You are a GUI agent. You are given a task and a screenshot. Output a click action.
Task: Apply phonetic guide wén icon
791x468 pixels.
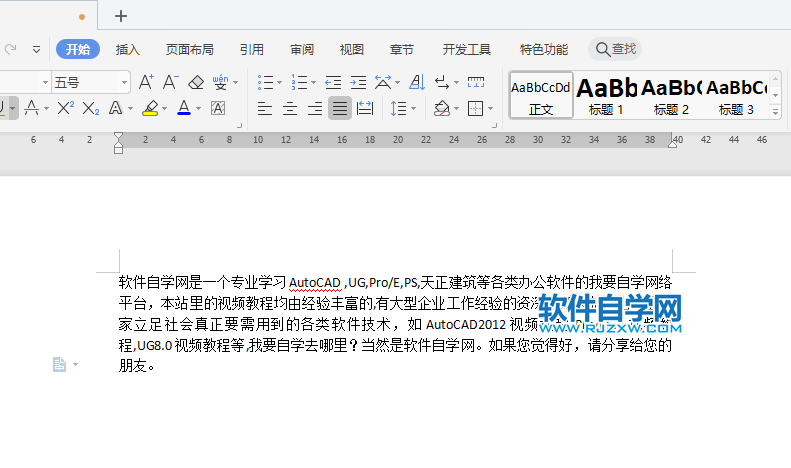(x=220, y=82)
